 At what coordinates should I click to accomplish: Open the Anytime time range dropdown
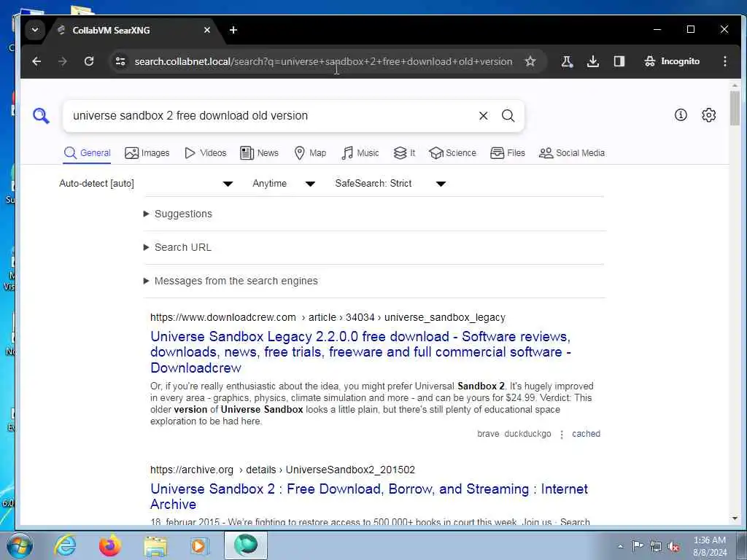284,183
